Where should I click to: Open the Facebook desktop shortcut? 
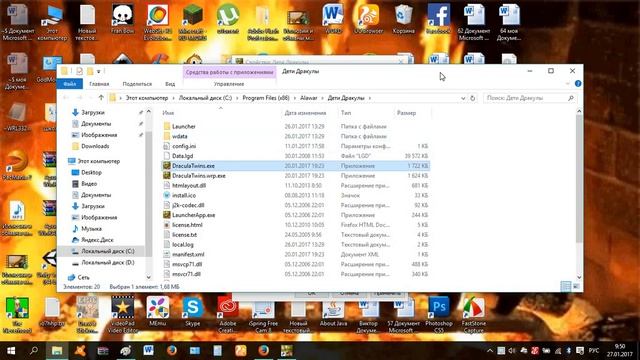(x=439, y=19)
